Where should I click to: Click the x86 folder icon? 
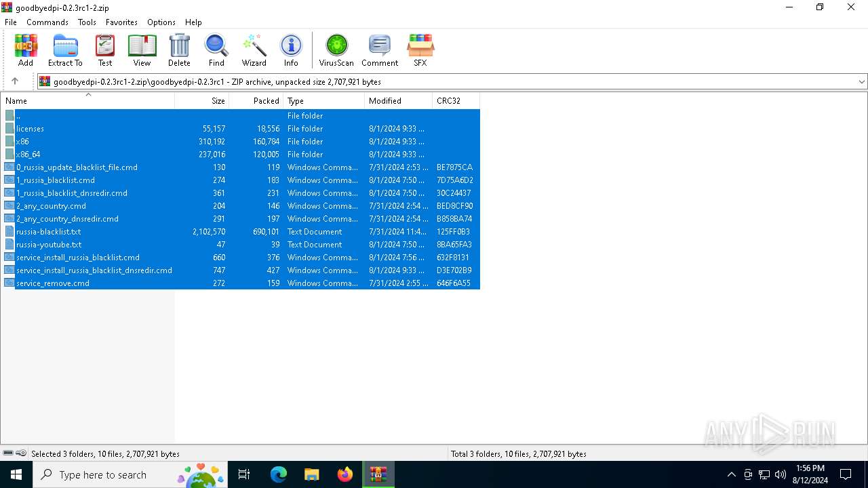9,142
